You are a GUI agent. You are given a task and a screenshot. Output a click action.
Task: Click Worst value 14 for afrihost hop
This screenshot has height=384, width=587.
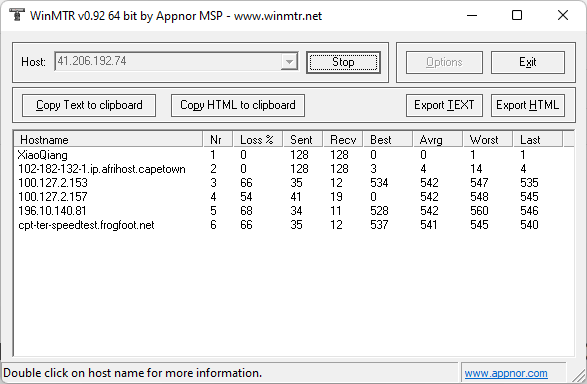pos(476,169)
